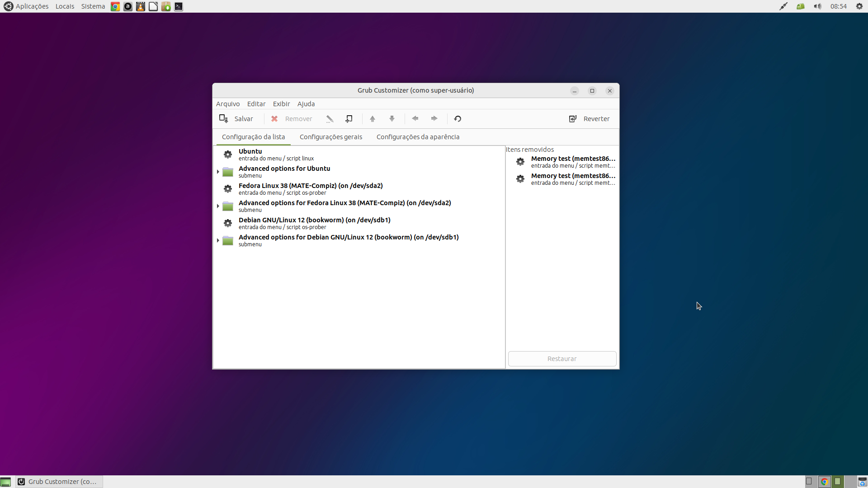Screen dimensions: 868x488
Task: Click the move up arrow icon
Action: click(x=373, y=119)
